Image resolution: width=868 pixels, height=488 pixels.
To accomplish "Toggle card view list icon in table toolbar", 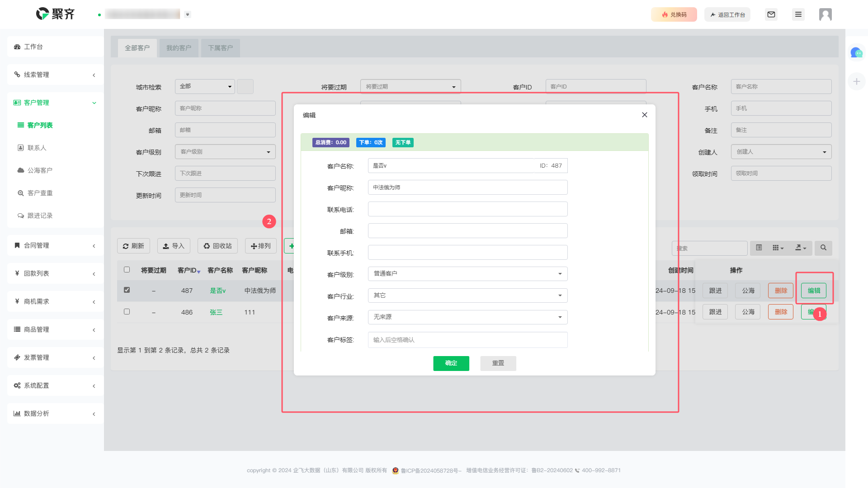I will click(759, 248).
